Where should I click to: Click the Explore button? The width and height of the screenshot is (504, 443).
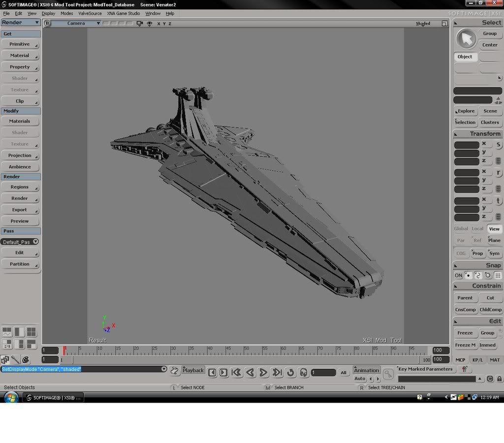point(466,111)
